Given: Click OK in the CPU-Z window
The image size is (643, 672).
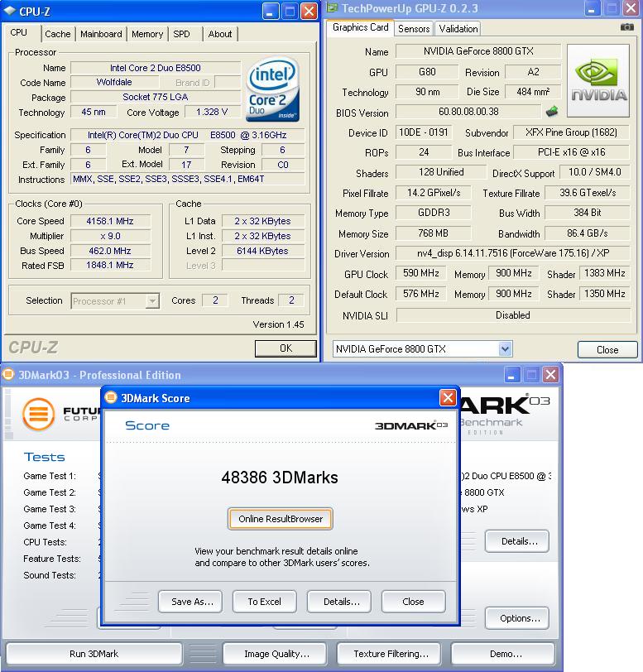Looking at the screenshot, I should coord(286,348).
